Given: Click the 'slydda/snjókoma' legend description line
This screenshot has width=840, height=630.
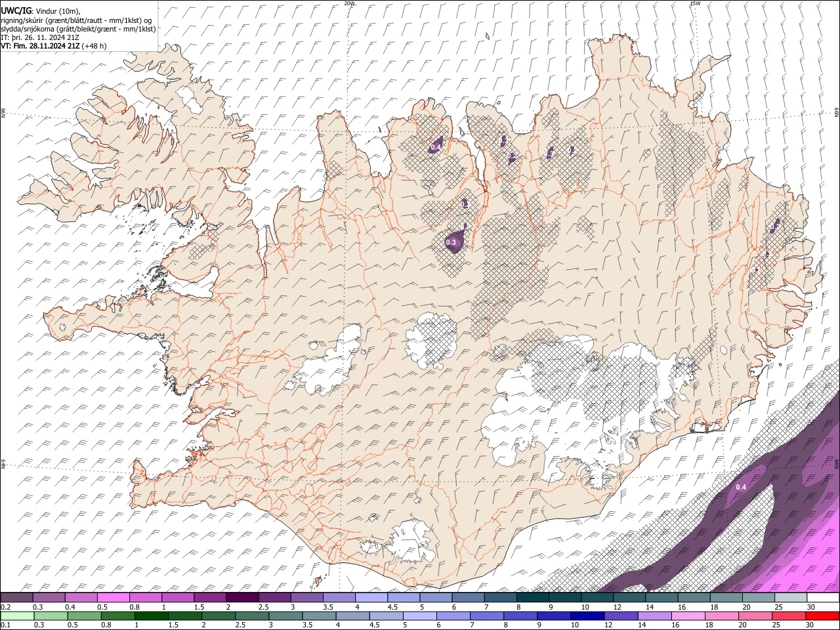Looking at the screenshot, I should (x=78, y=28).
